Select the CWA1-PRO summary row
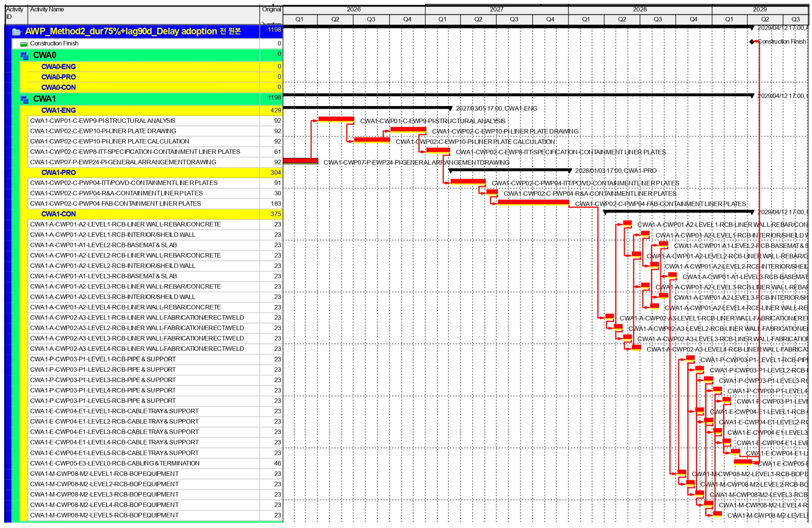 (59, 172)
